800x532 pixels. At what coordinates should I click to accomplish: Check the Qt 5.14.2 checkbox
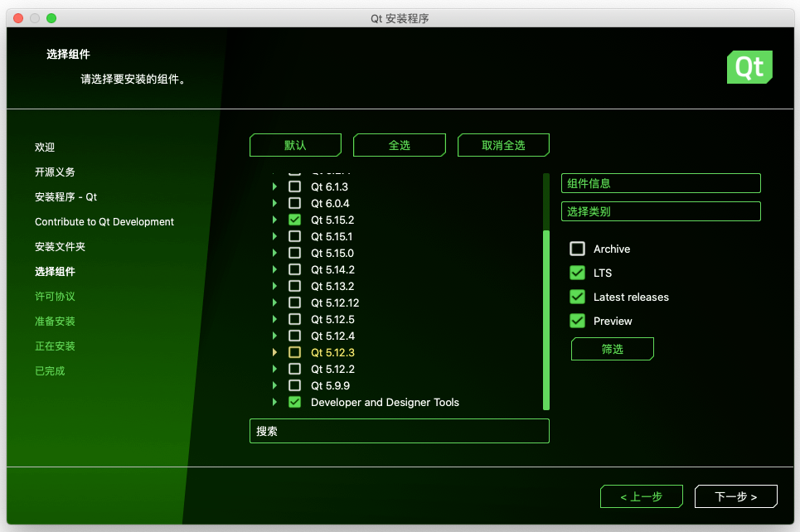click(294, 269)
